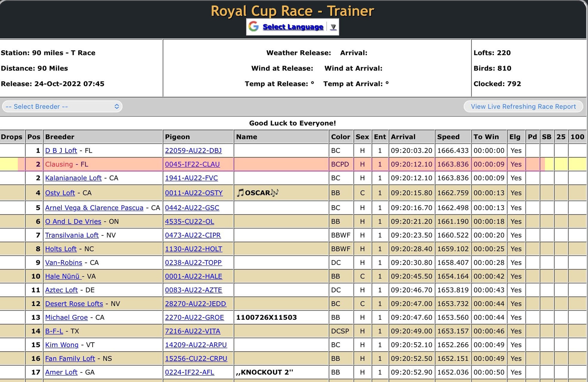Select Arnel Vega & Clarence Pascua link
The image size is (588, 382).
(94, 208)
